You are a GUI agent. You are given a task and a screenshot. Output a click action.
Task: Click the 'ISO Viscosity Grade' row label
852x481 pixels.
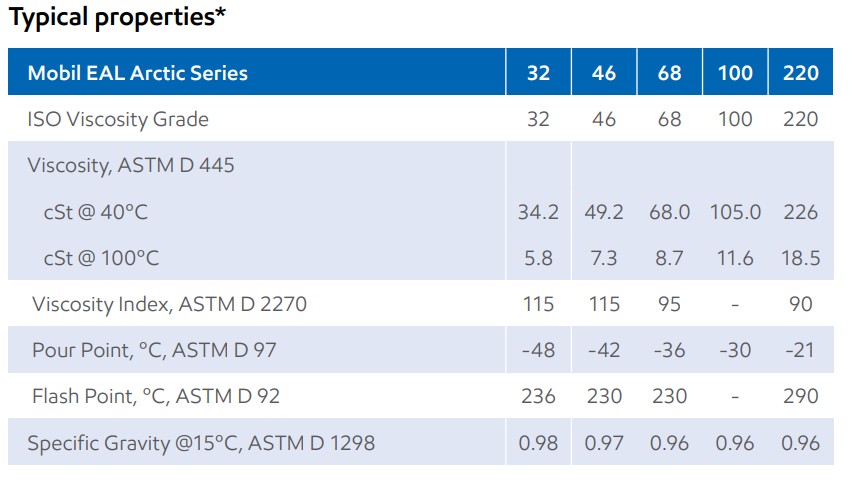(118, 119)
